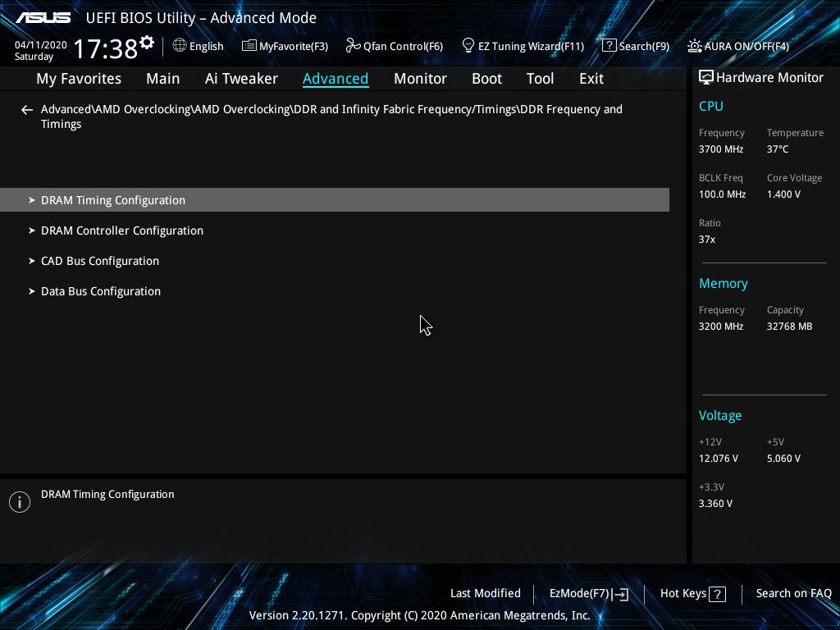Click the 04/11/2020 date text
The height and width of the screenshot is (630, 840).
pyautogui.click(x=41, y=45)
